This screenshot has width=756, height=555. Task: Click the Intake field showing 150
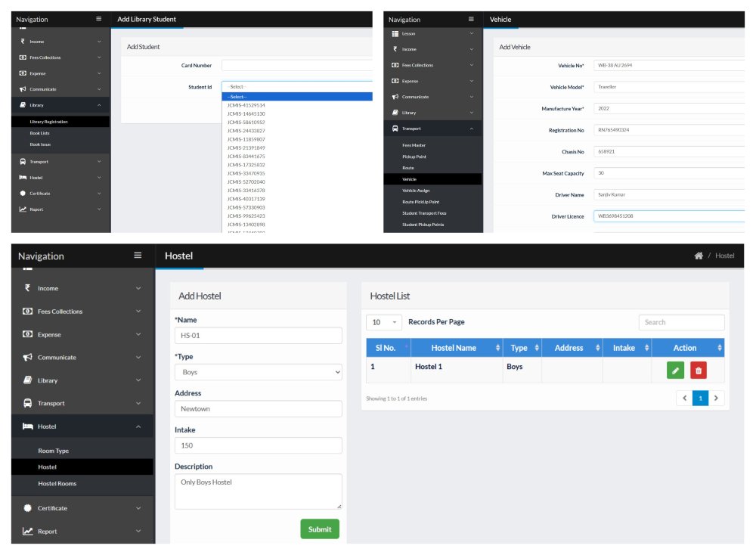point(259,445)
